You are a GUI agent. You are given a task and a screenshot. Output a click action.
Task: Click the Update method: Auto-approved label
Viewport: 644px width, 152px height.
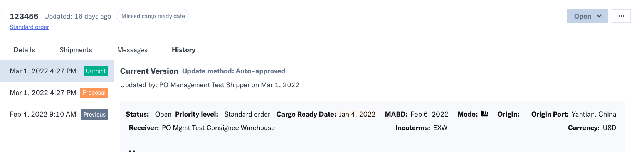tap(234, 71)
